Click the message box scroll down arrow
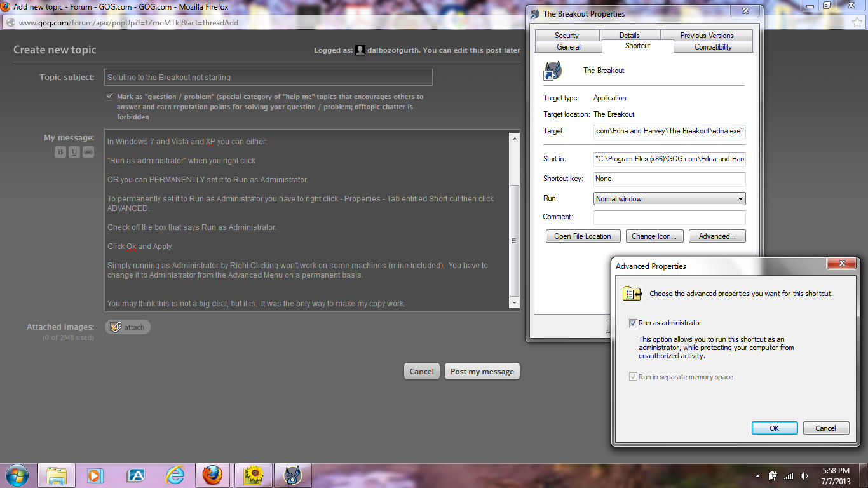 point(515,303)
